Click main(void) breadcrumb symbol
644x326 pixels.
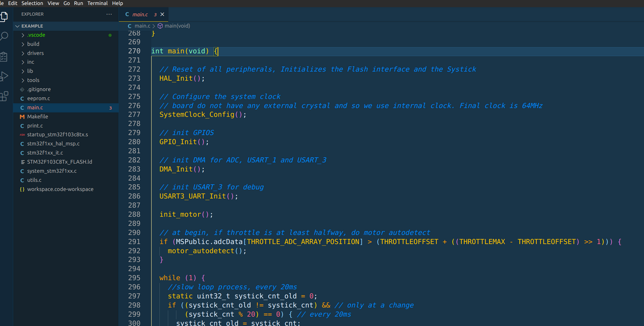click(177, 26)
